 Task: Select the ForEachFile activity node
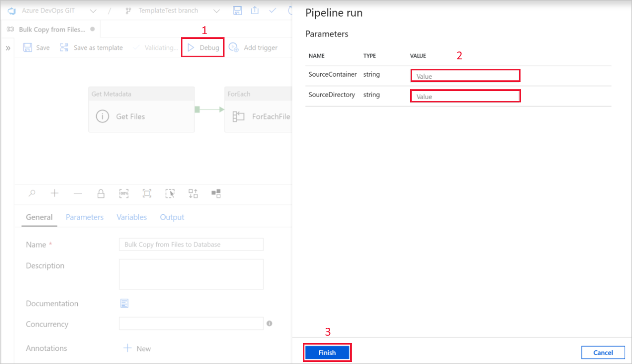[258, 110]
